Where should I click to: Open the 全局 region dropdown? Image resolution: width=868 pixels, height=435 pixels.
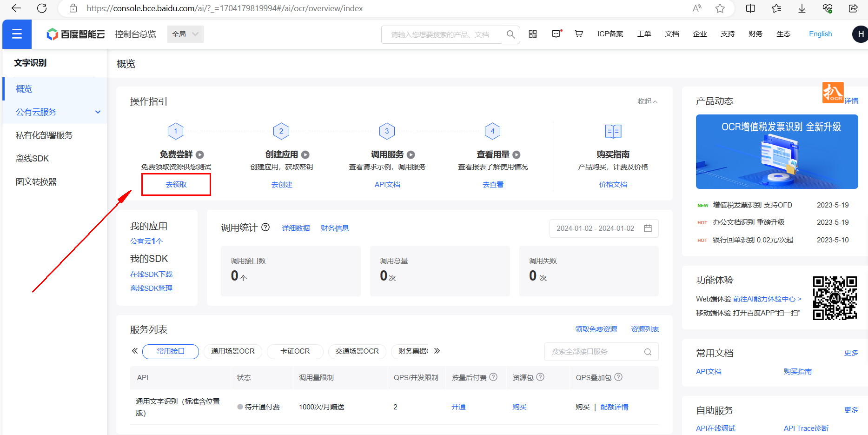pyautogui.click(x=185, y=34)
